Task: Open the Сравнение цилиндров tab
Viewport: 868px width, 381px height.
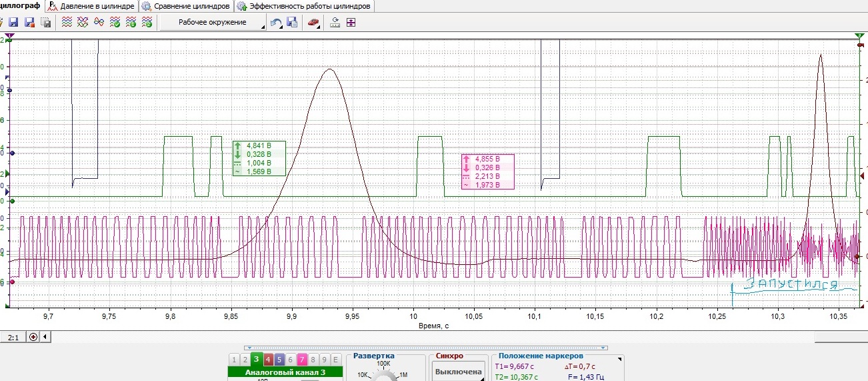Action: pyautogui.click(x=186, y=6)
